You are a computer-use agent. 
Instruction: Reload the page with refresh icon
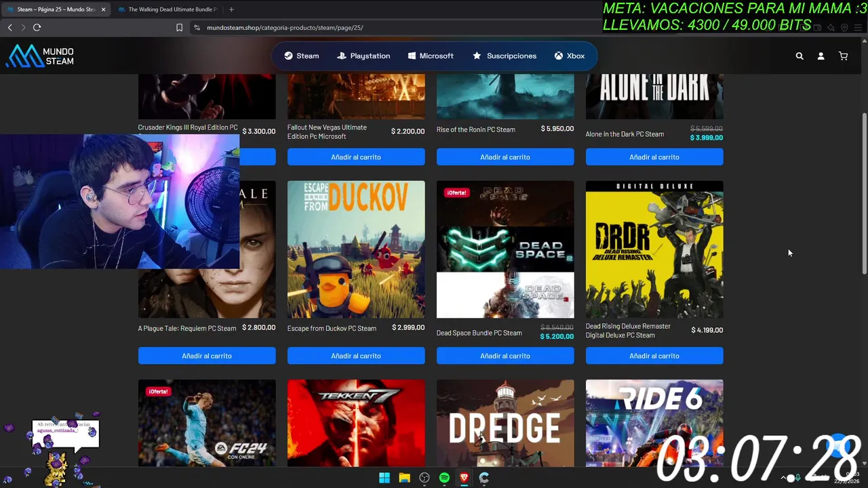(x=37, y=28)
